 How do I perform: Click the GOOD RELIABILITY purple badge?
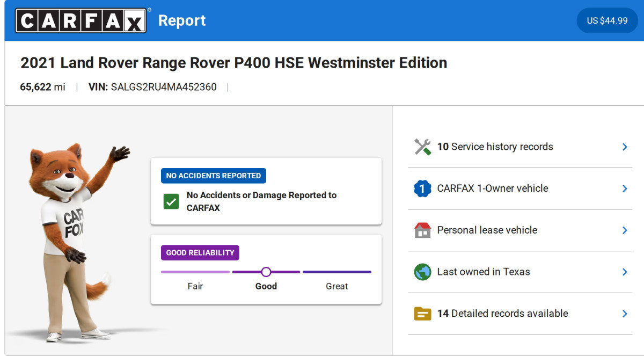tap(200, 252)
